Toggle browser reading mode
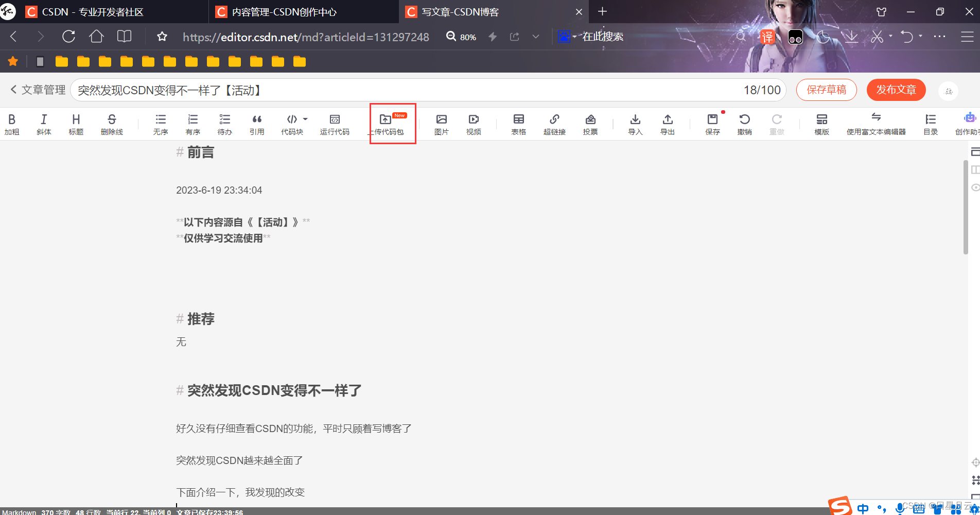This screenshot has height=515, width=980. [124, 37]
